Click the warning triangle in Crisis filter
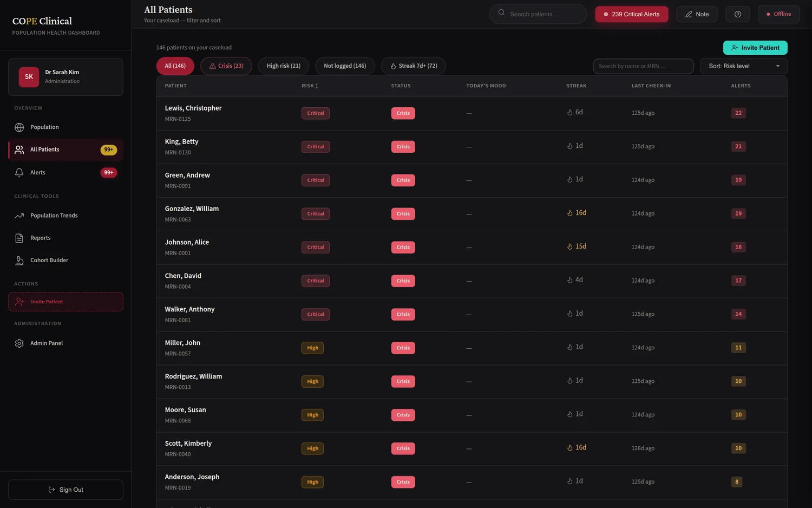This screenshot has height=508, width=812. tap(213, 66)
